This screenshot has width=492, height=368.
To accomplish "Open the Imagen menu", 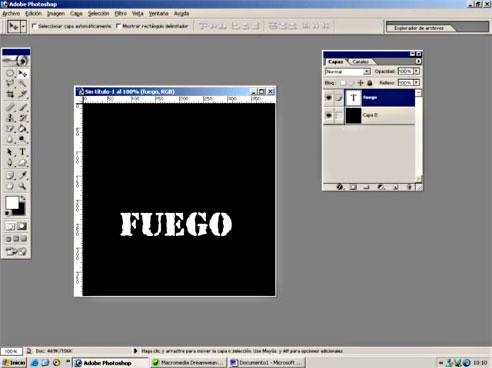I will (56, 13).
